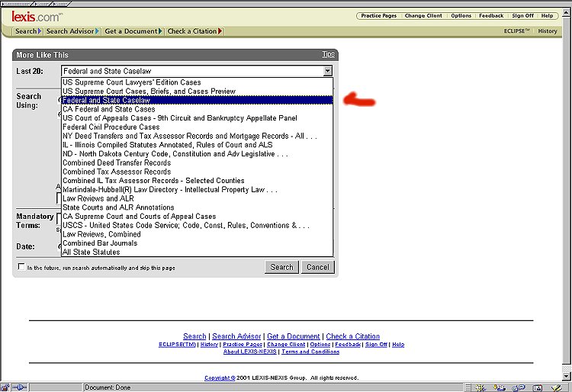Open the Tips link in More Like This
The image size is (572, 392).
point(328,54)
